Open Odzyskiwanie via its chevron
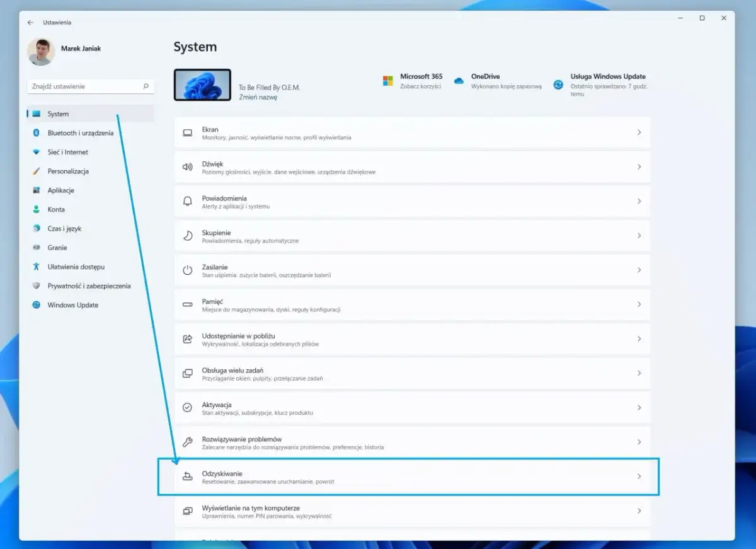 [639, 477]
